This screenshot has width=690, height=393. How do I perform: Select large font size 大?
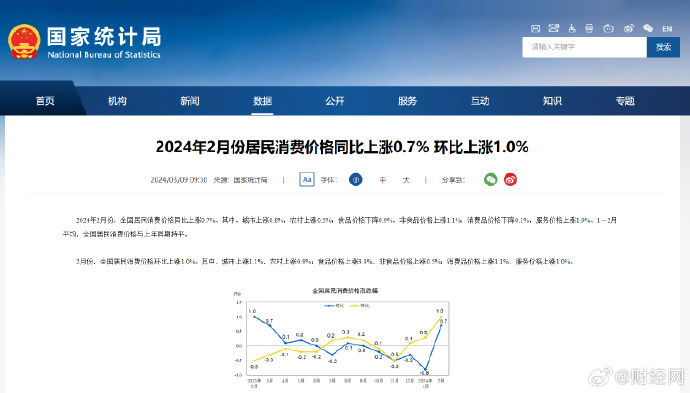(406, 180)
